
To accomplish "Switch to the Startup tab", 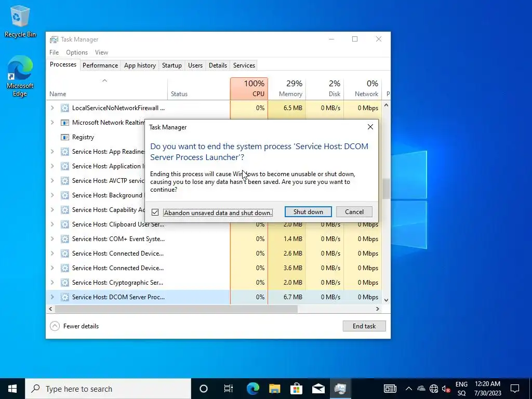I will 171,65.
